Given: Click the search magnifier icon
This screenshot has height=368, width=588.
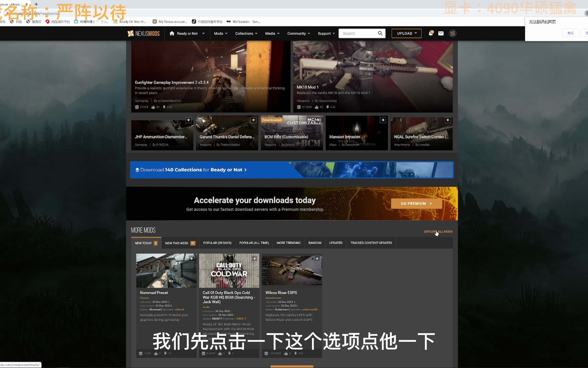Looking at the screenshot, I should pos(380,33).
